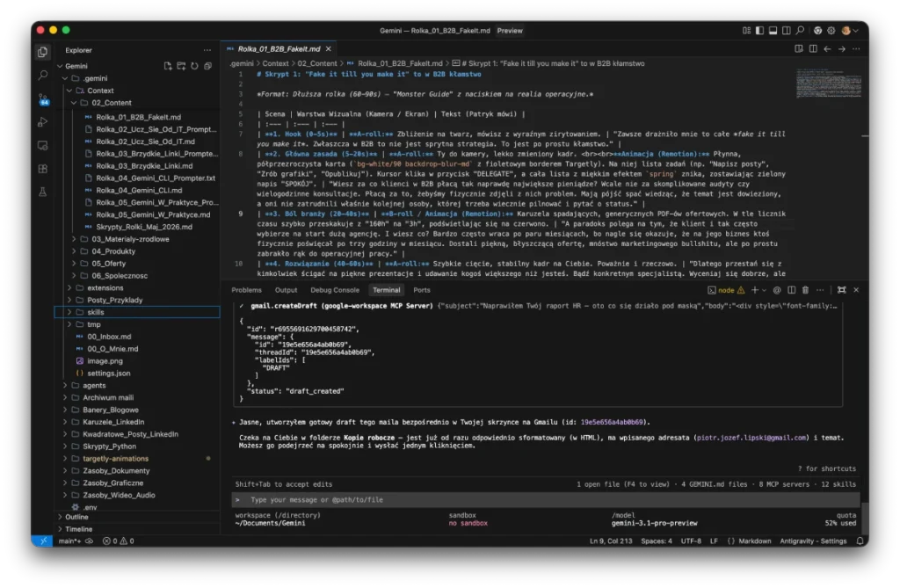Select the Terminal panel tab
The image size is (900, 588).
[387, 290]
